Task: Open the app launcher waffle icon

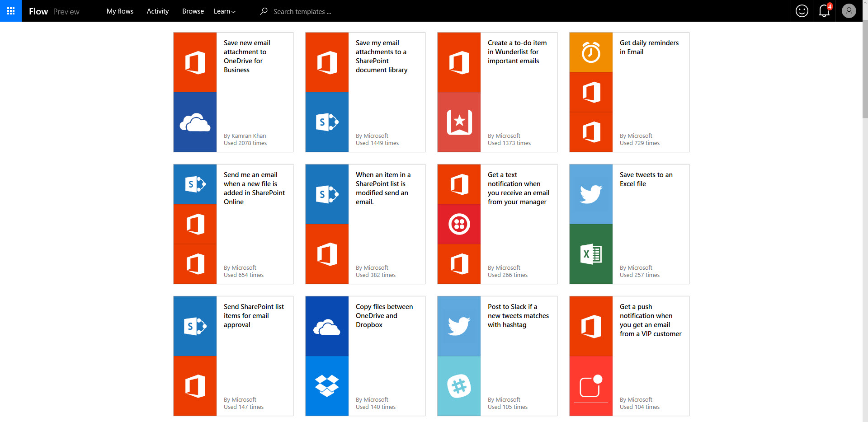Action: pos(11,11)
